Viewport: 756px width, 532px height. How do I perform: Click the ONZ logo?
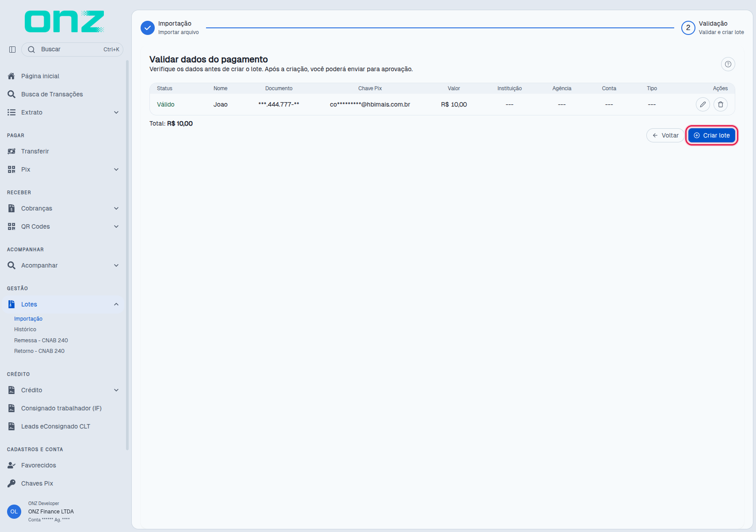[x=65, y=22]
